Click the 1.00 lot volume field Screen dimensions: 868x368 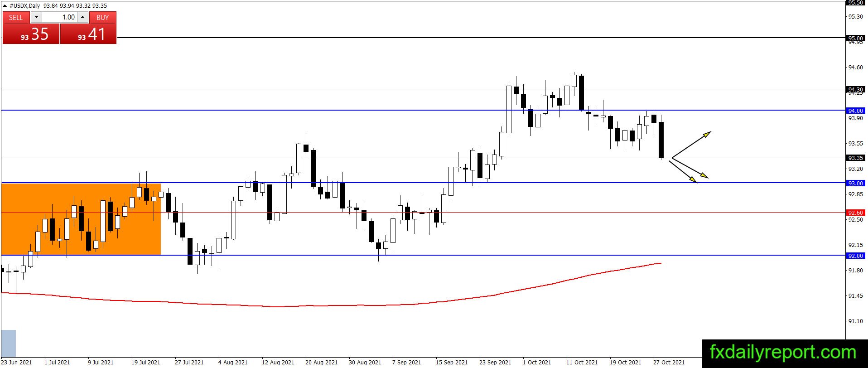pyautogui.click(x=59, y=17)
